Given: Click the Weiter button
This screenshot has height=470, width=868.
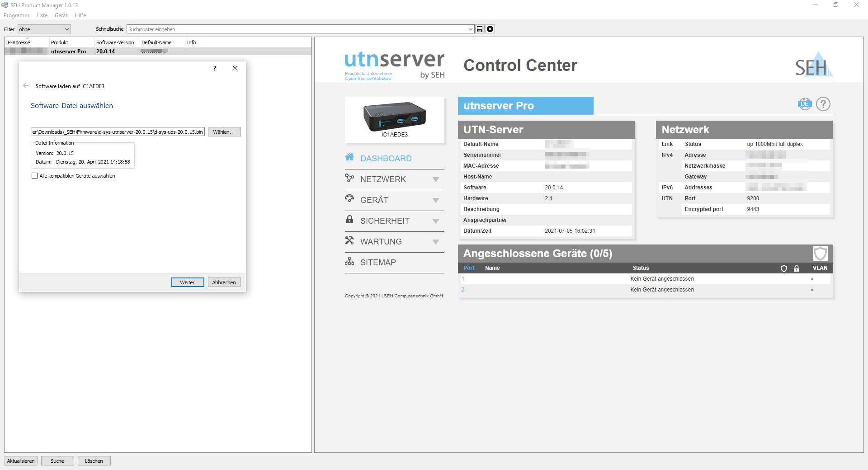Looking at the screenshot, I should (x=188, y=282).
